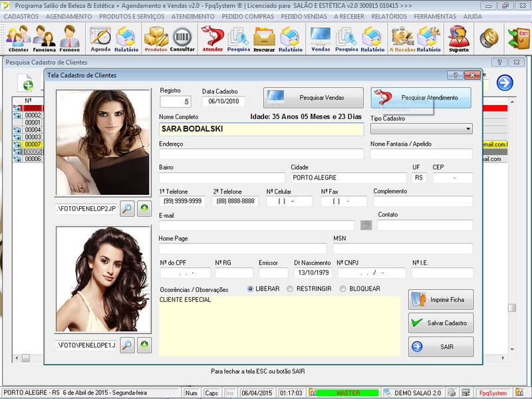Select row 00006 in client list
532x399 pixels.
pos(33,159)
